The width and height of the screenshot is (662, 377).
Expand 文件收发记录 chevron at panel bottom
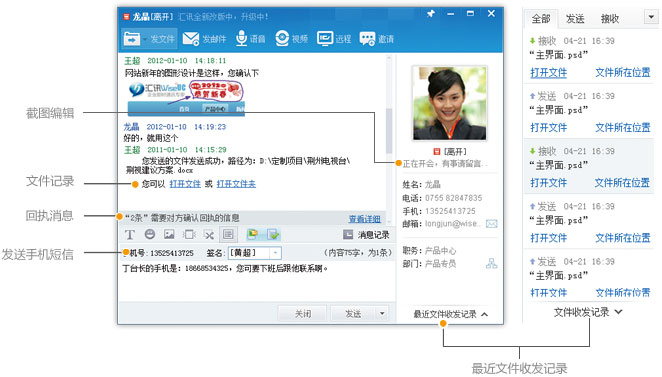(619, 312)
